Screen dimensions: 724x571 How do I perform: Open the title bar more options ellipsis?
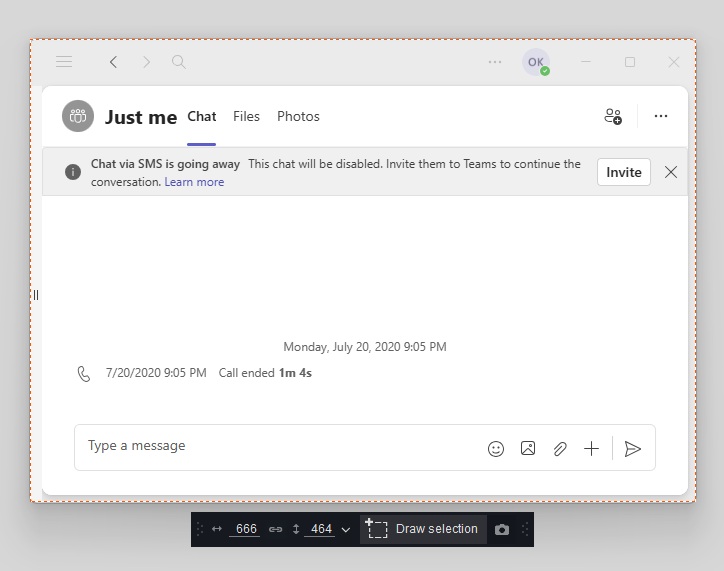tap(495, 62)
